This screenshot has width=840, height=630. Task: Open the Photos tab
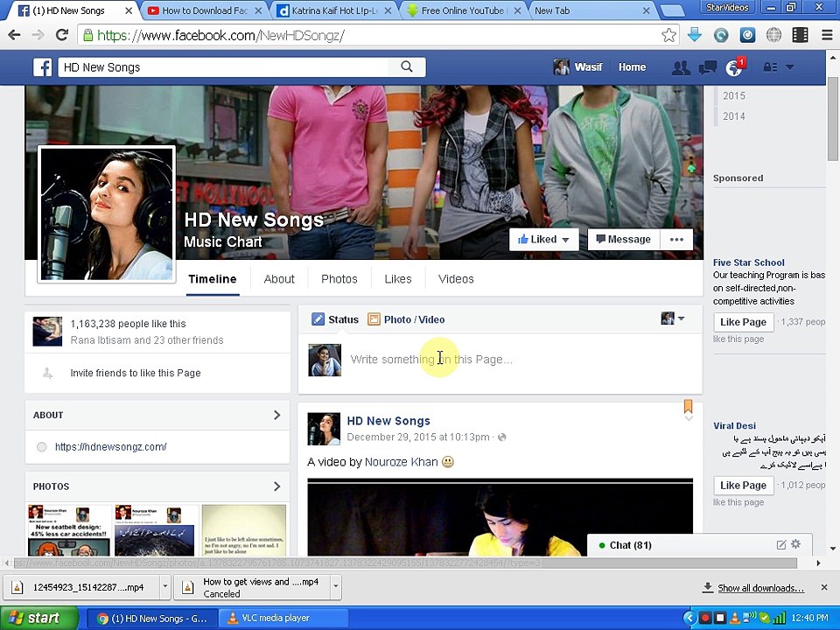pyautogui.click(x=339, y=279)
